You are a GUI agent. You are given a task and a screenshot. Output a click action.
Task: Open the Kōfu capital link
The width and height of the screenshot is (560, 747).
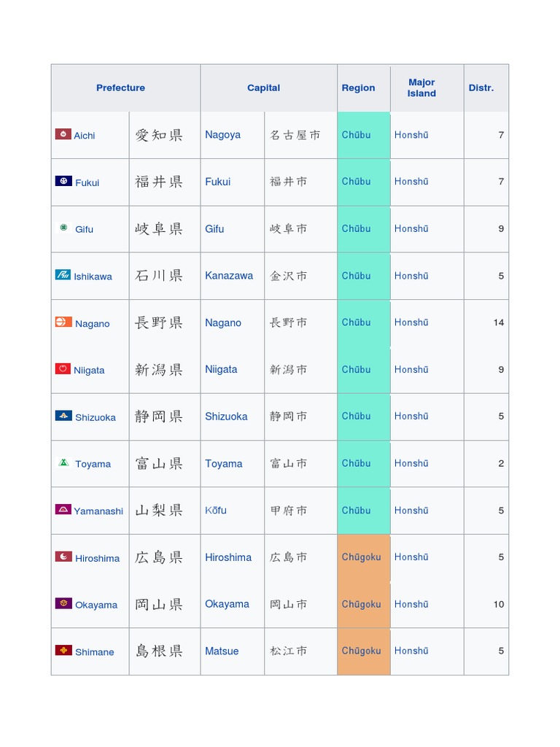pyautogui.click(x=216, y=510)
